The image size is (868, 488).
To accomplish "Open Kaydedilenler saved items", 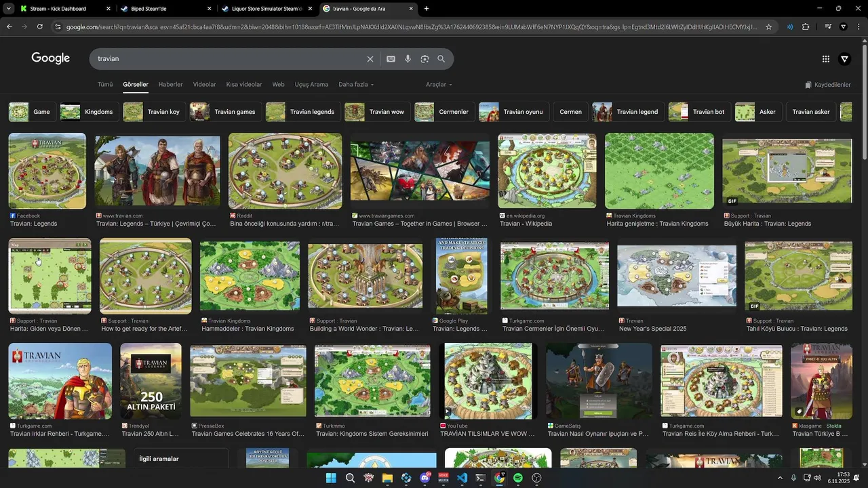I will point(828,85).
